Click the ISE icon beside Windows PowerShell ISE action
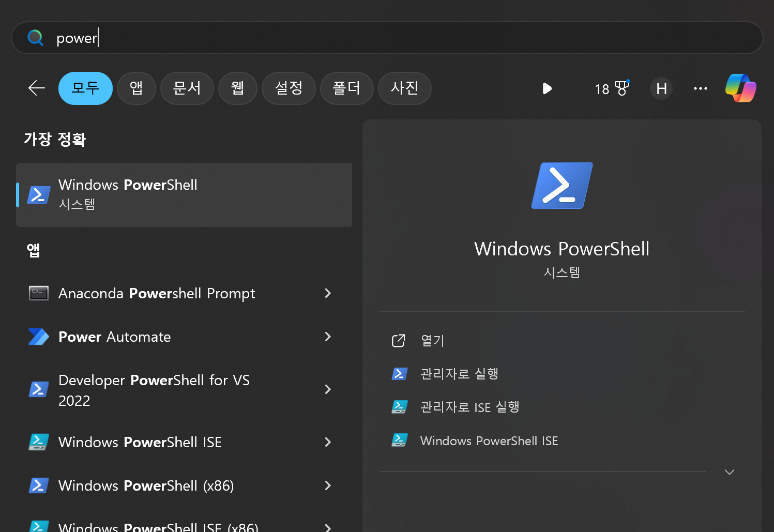Image resolution: width=774 pixels, height=532 pixels. pos(400,440)
